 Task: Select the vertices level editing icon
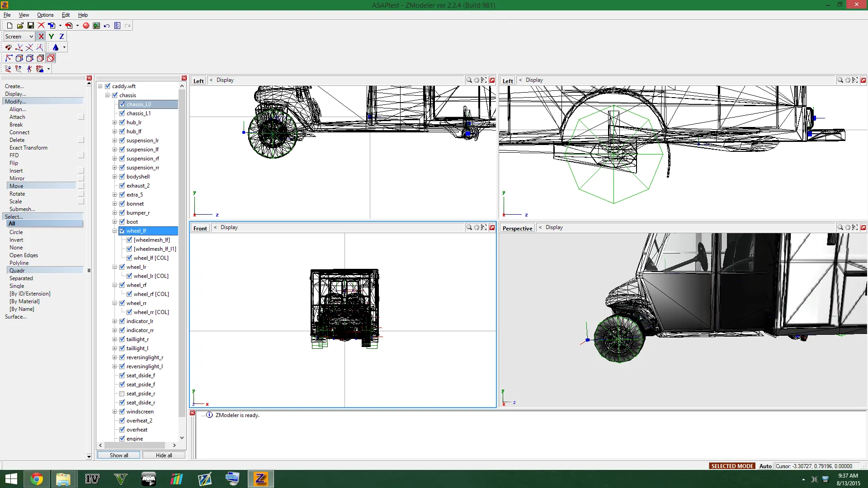pyautogui.click(x=9, y=58)
